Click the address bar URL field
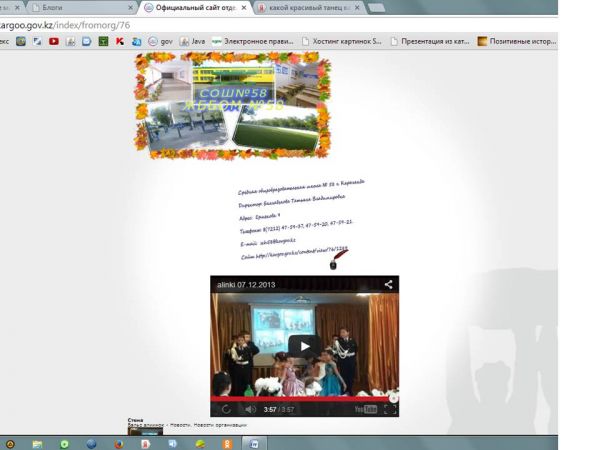Viewport: 600px width, 450px height. click(150, 24)
